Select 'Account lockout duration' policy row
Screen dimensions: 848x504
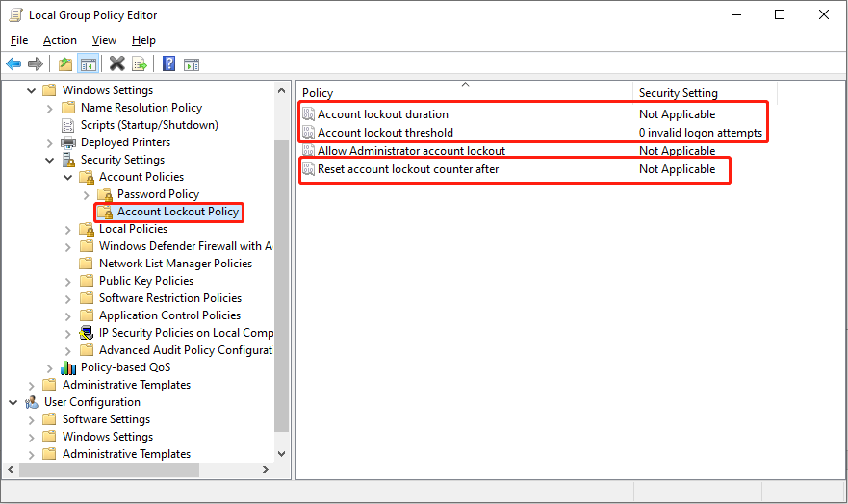(x=383, y=114)
